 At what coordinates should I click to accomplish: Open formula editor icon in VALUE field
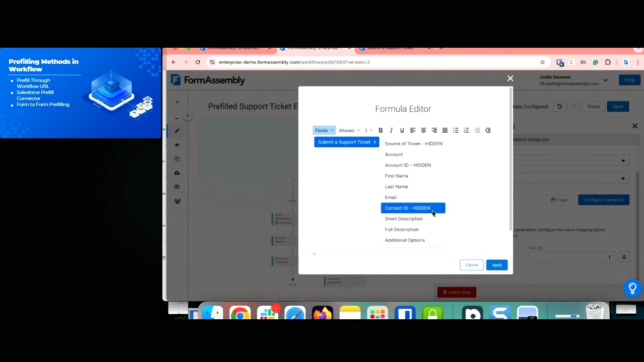[609, 257]
